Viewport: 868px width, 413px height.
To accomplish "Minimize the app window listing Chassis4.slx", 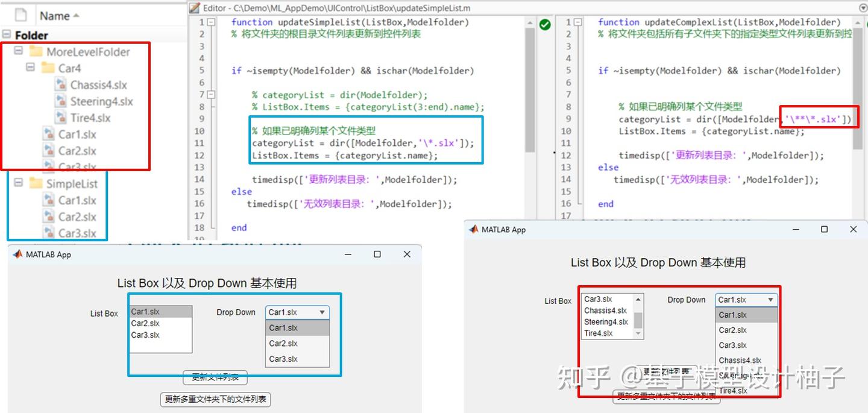I will (796, 229).
